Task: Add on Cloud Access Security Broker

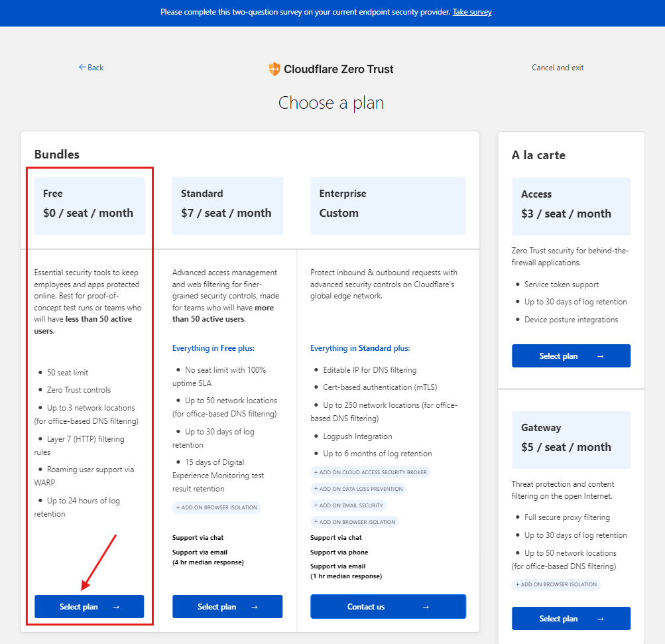Action: (370, 472)
